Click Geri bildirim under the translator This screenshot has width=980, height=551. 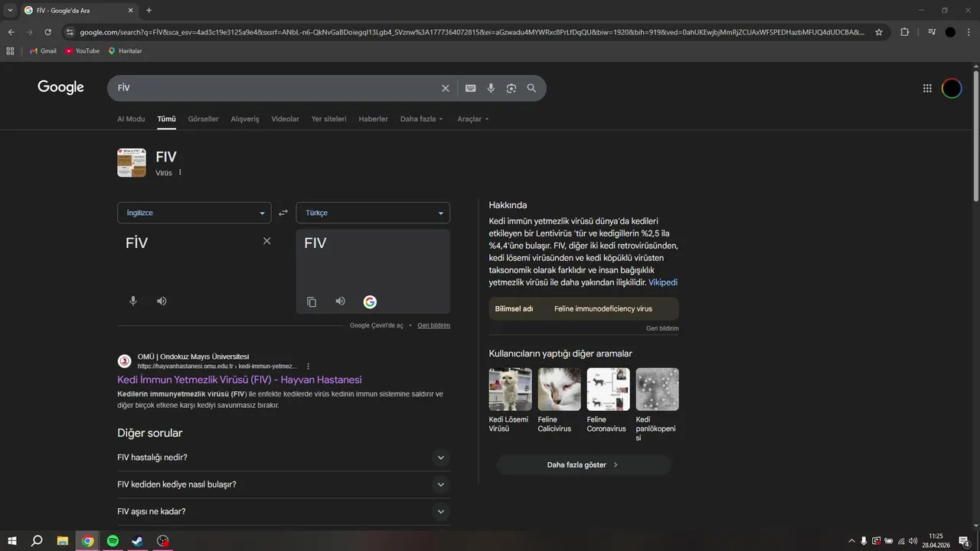click(x=433, y=325)
